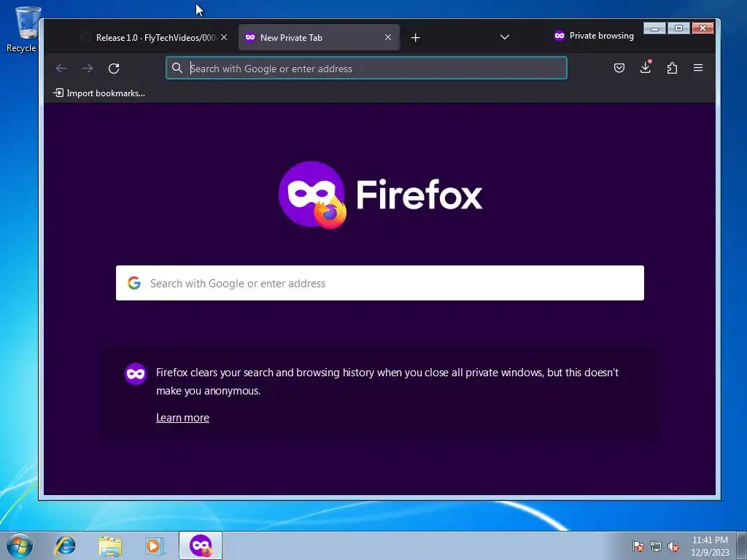Select the New Private Tab
The width and height of the screenshot is (747, 560).
click(x=318, y=38)
